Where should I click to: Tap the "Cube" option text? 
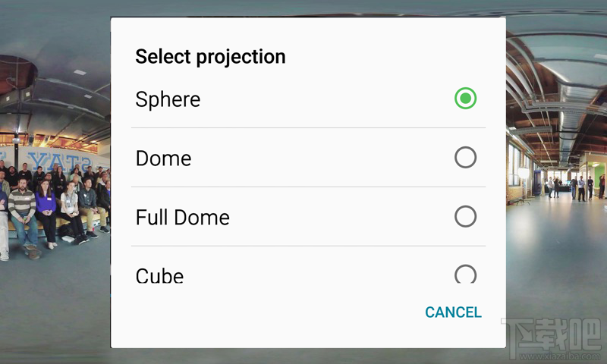[x=159, y=275]
